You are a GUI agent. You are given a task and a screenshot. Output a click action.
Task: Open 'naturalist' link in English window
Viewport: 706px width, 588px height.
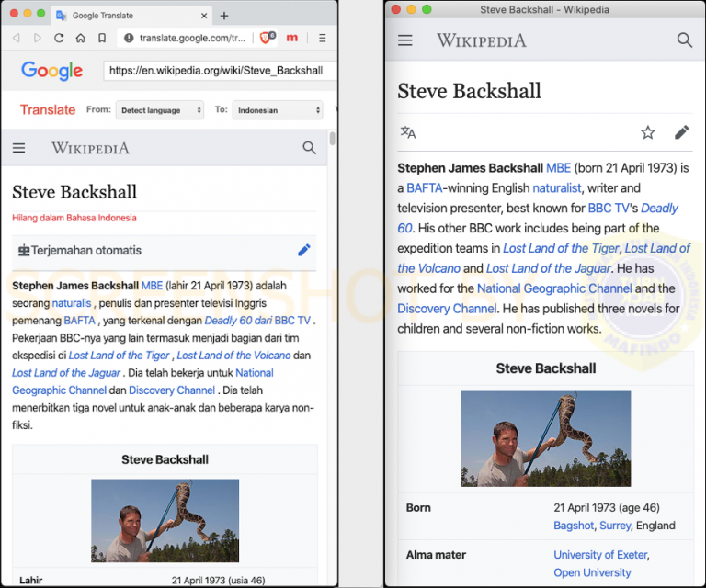pyautogui.click(x=557, y=188)
